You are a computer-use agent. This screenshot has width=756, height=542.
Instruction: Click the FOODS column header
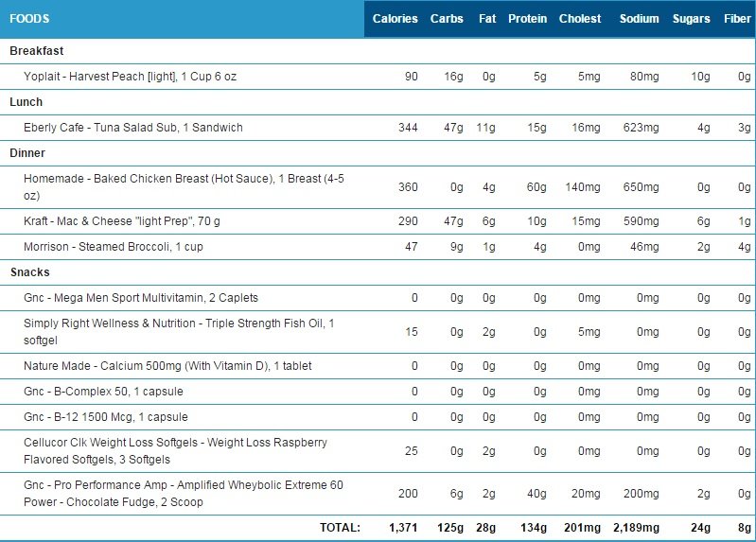29,19
